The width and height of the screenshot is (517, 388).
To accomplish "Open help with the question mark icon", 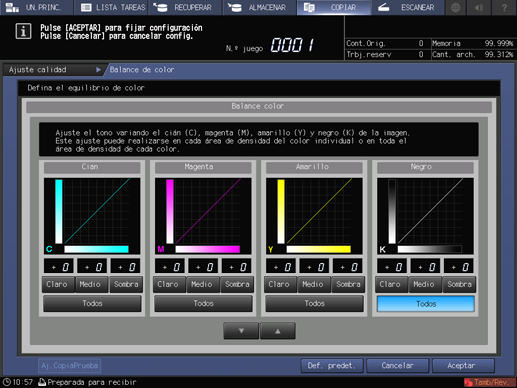I will click(x=504, y=7).
